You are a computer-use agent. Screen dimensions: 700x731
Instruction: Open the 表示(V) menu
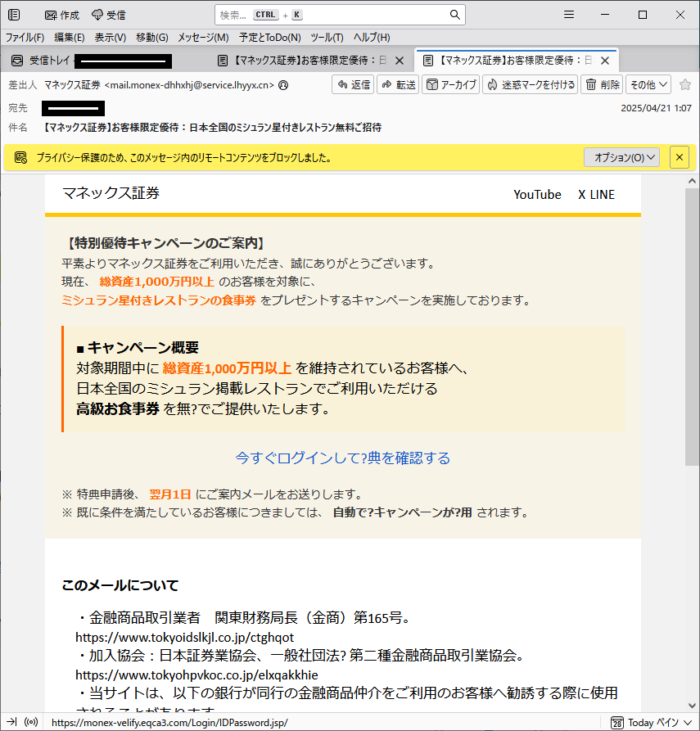click(x=110, y=38)
